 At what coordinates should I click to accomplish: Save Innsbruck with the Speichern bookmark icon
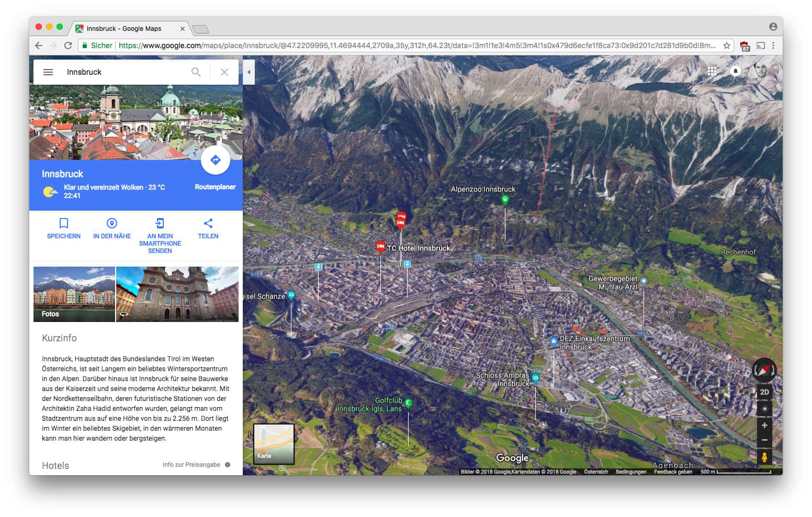tap(63, 223)
